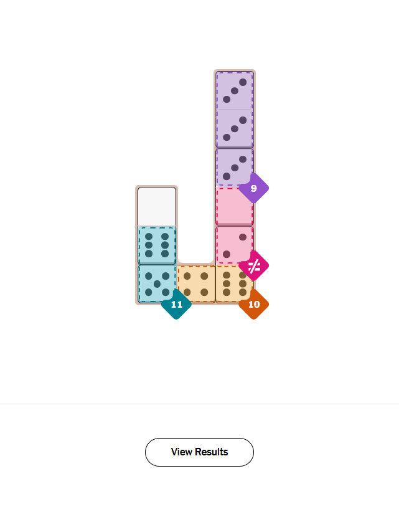The image size is (399, 532).
Task: Select the orange four-pip tile
Action: 196,283
